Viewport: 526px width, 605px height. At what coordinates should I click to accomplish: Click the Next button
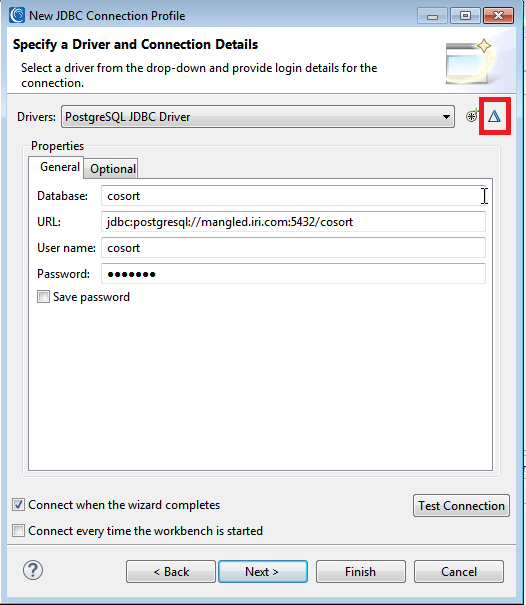pyautogui.click(x=263, y=571)
